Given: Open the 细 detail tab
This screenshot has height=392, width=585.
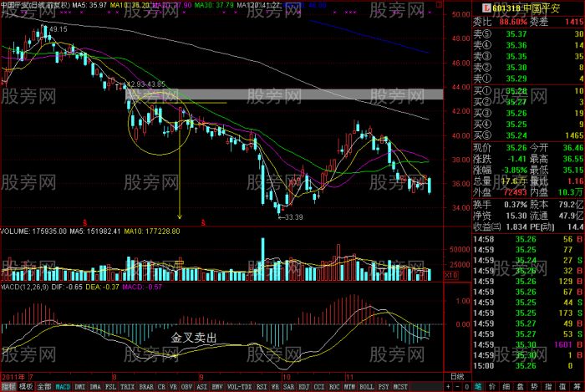Looking at the screenshot, I should (506, 387).
